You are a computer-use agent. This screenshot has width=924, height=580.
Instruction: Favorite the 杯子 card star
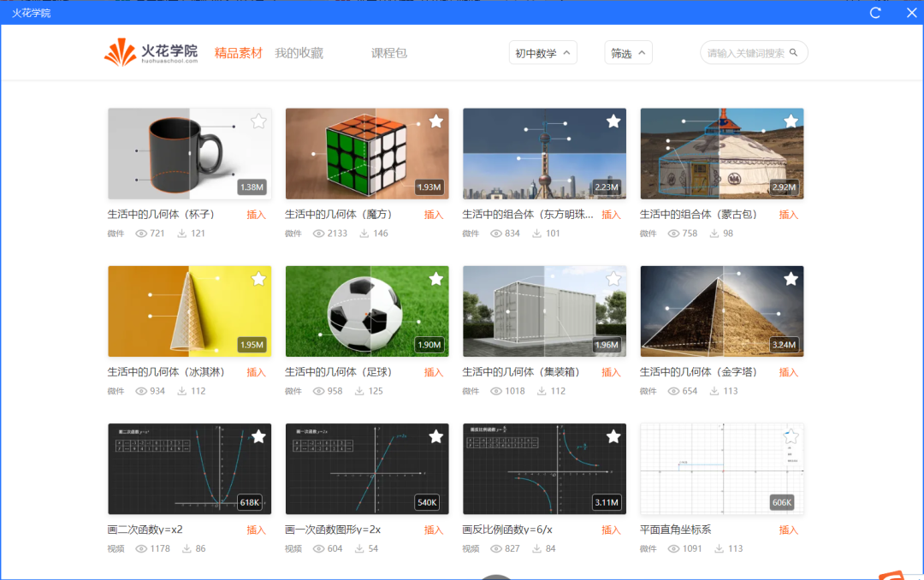click(258, 121)
